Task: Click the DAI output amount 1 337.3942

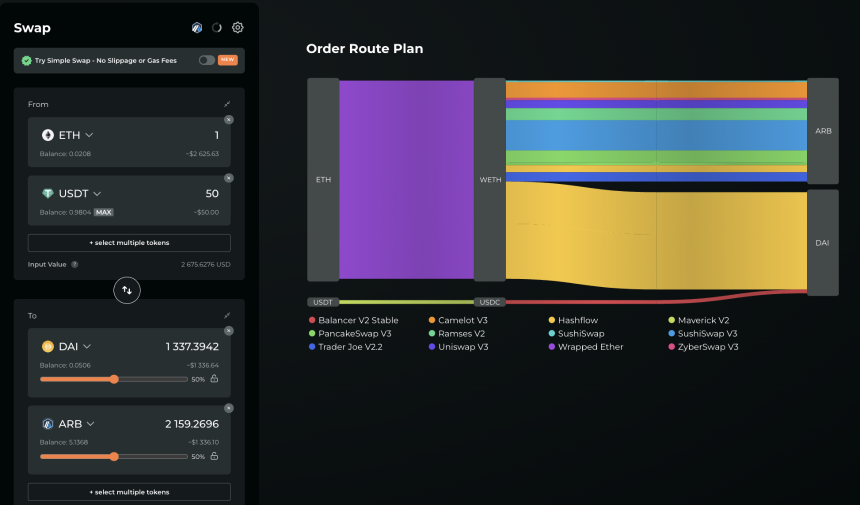Action: pos(192,347)
